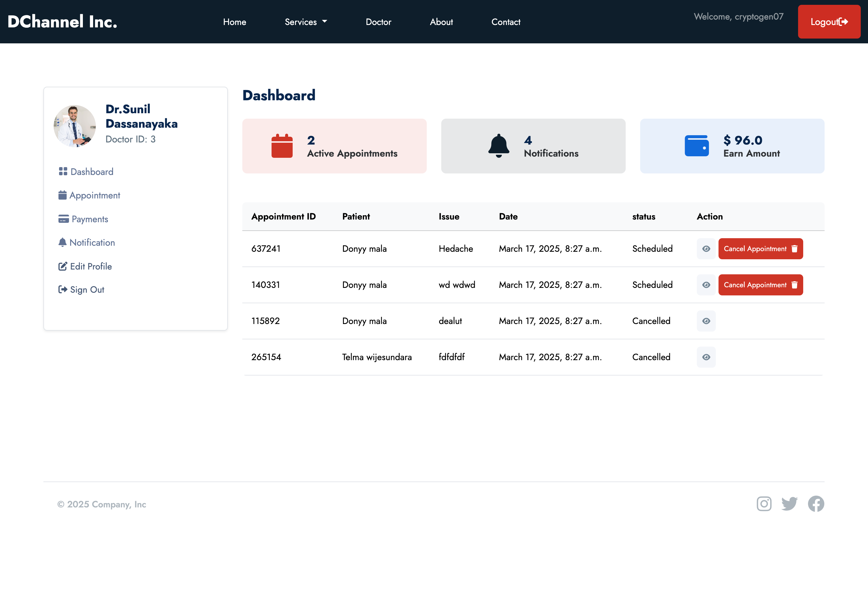868x589 pixels.
Task: Click the Instagram icon in footer
Action: tap(764, 503)
